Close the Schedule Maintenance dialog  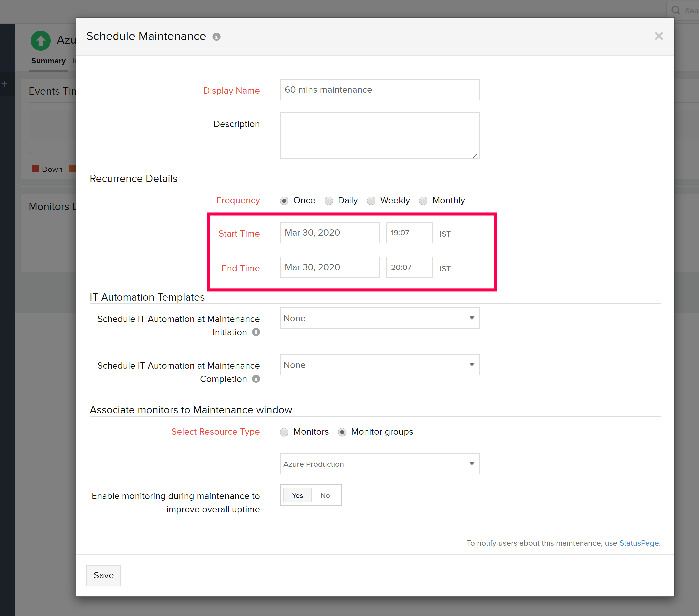pos(659,36)
